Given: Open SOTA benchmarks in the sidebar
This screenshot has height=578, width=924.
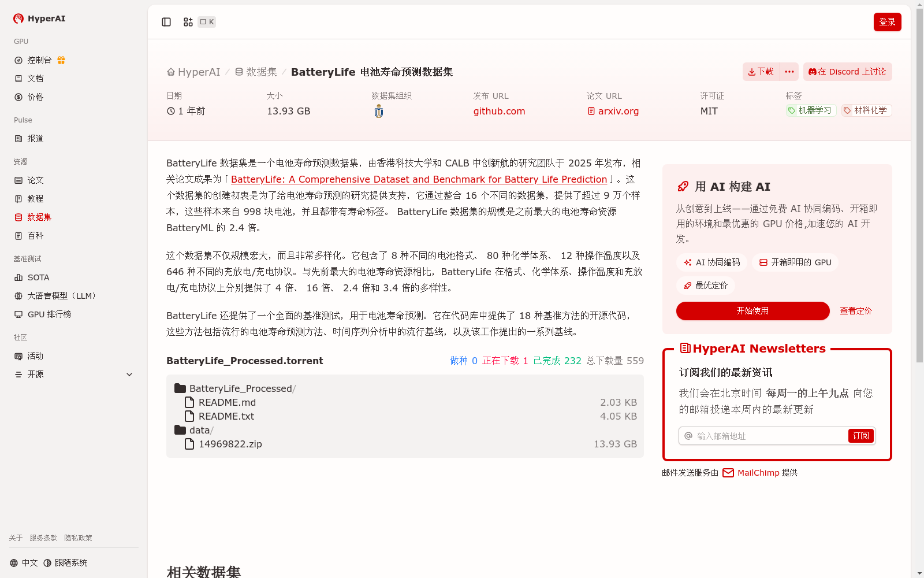Looking at the screenshot, I should 32,277.
